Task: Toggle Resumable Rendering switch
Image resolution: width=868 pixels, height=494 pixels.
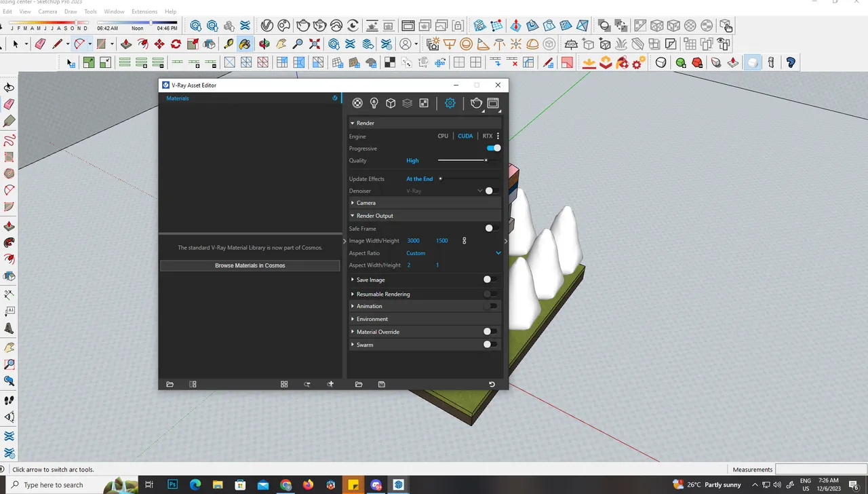Action: click(490, 294)
